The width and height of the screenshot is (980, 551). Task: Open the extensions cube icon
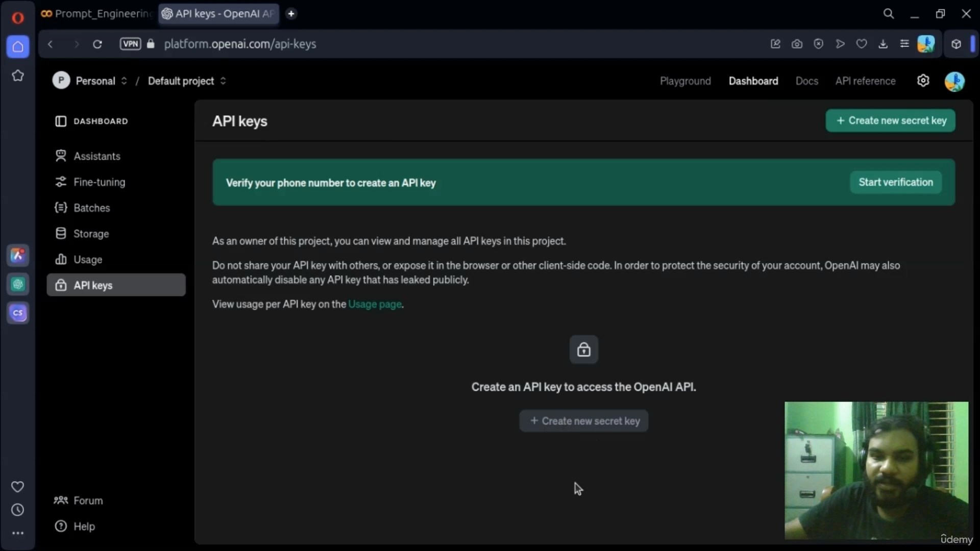point(957,44)
